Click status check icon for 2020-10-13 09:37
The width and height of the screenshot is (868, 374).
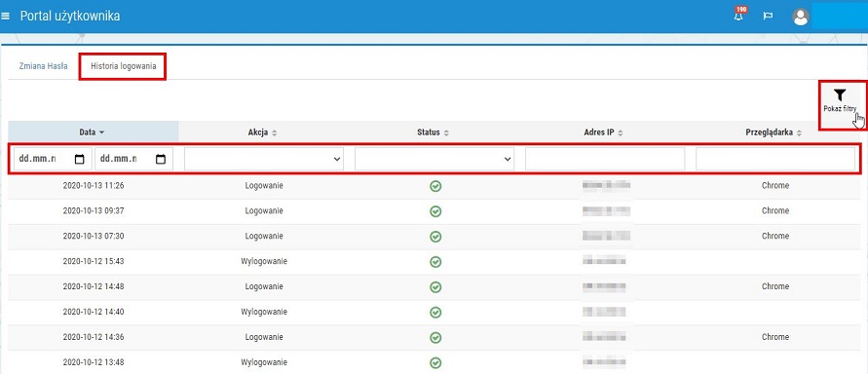coord(435,210)
